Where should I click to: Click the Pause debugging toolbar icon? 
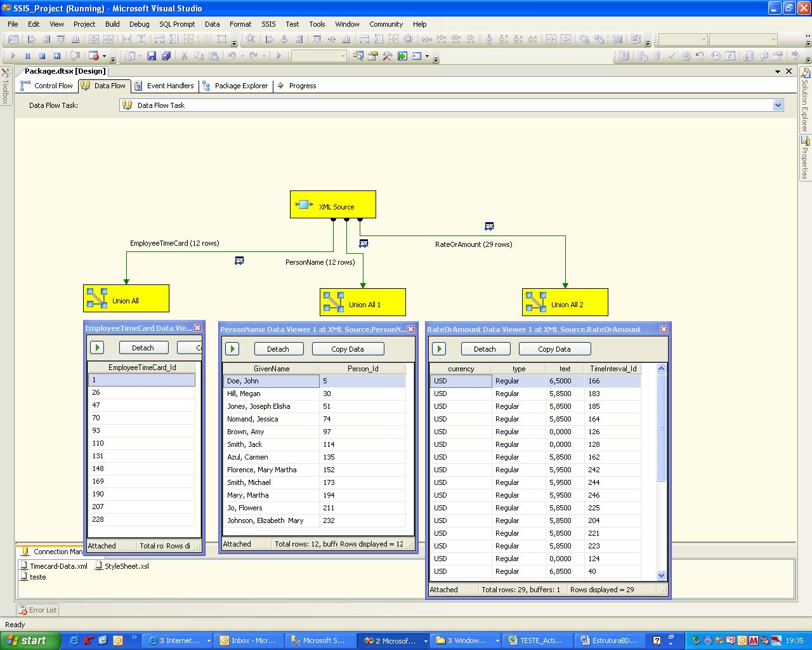[27, 56]
